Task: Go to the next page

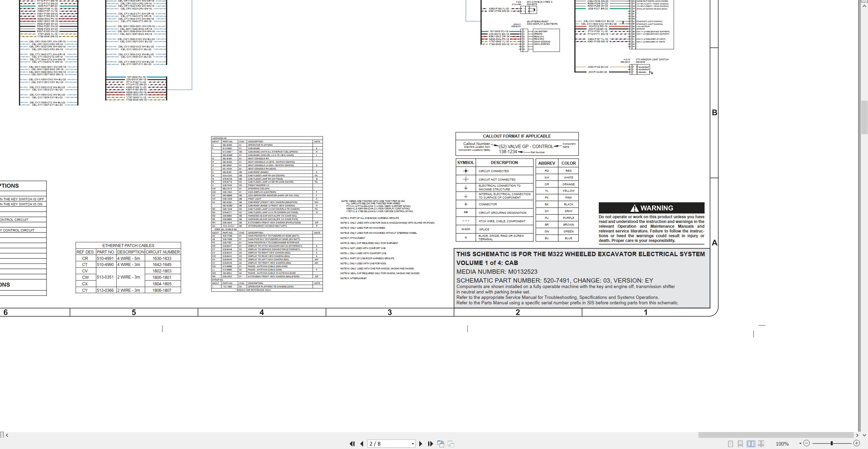Action: click(421, 444)
